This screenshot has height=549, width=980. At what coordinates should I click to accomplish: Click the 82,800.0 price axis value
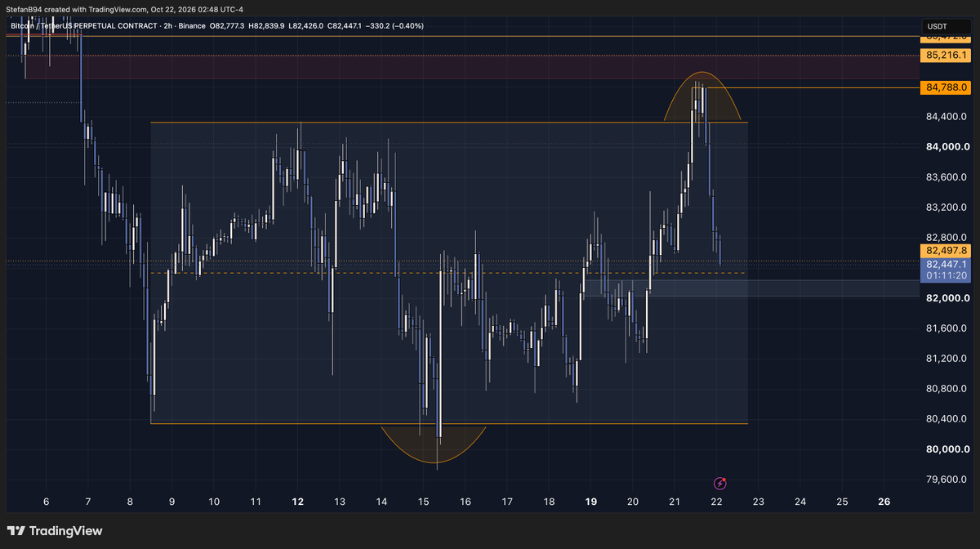(x=947, y=238)
